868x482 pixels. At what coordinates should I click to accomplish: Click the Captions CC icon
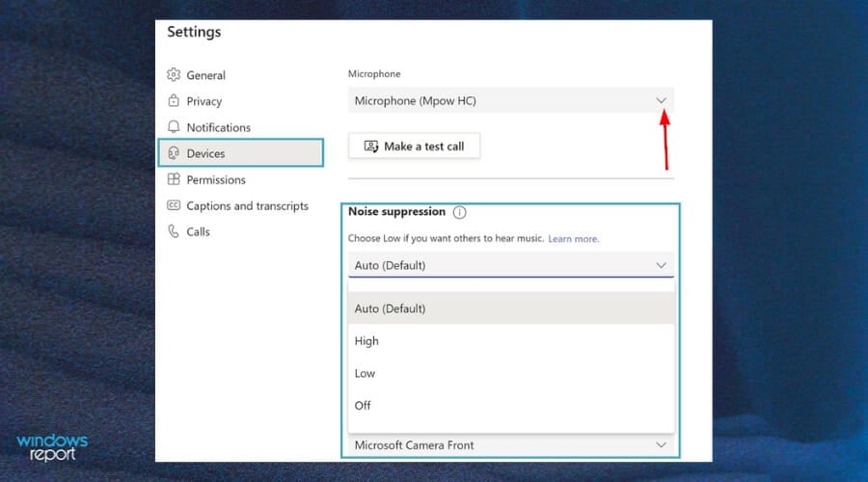pyautogui.click(x=174, y=205)
